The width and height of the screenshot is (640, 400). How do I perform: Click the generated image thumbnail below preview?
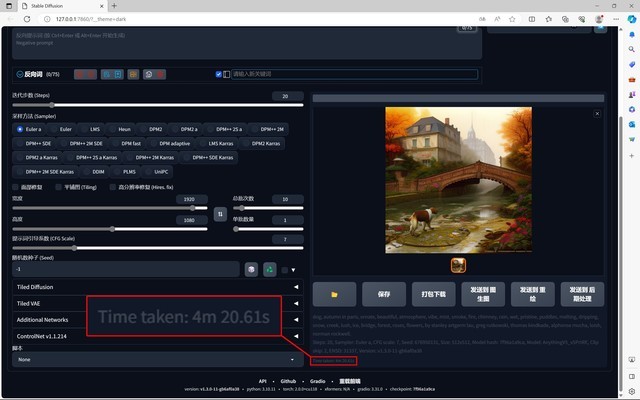pos(458,264)
